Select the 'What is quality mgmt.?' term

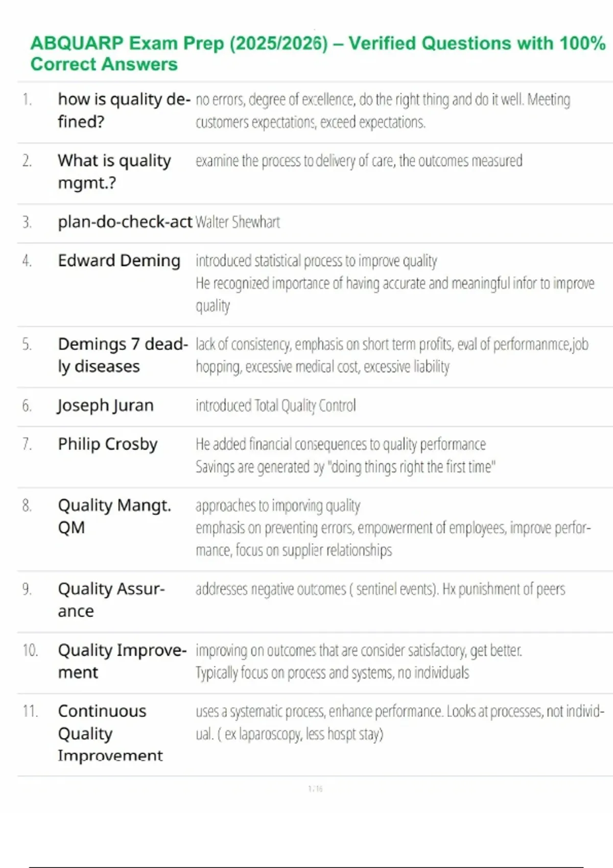114,172
